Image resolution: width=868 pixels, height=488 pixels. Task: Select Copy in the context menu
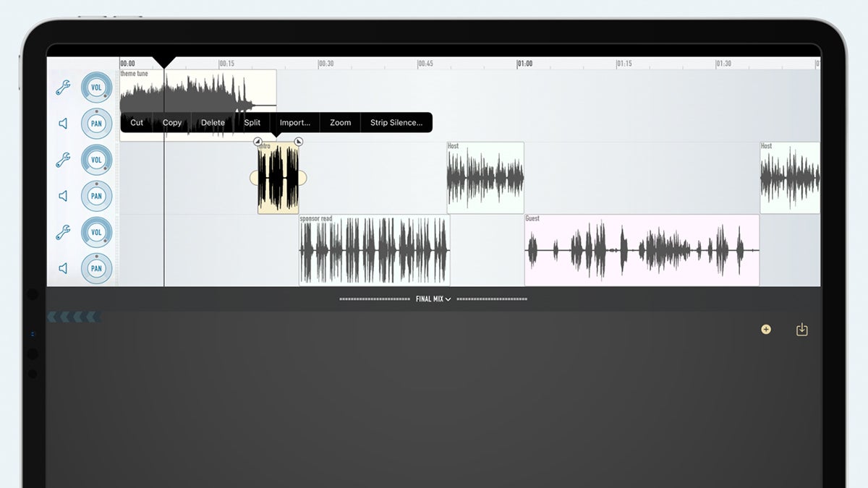171,122
